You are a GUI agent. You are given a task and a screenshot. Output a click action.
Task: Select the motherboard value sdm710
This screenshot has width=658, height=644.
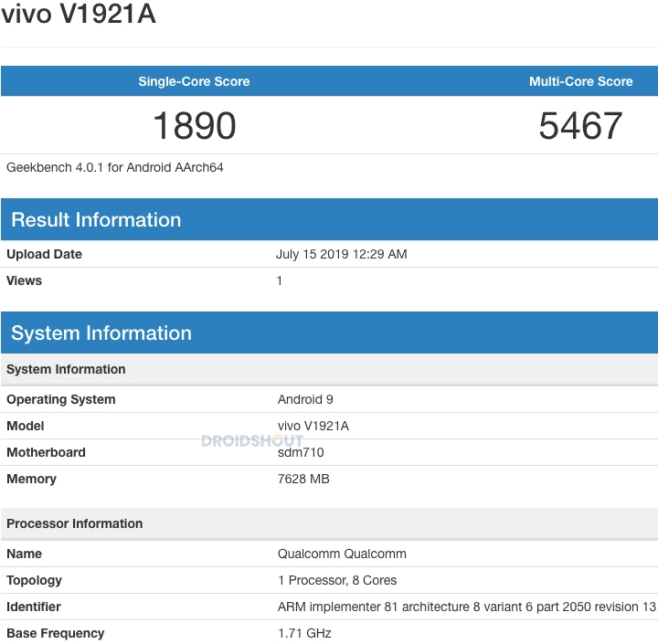301,452
